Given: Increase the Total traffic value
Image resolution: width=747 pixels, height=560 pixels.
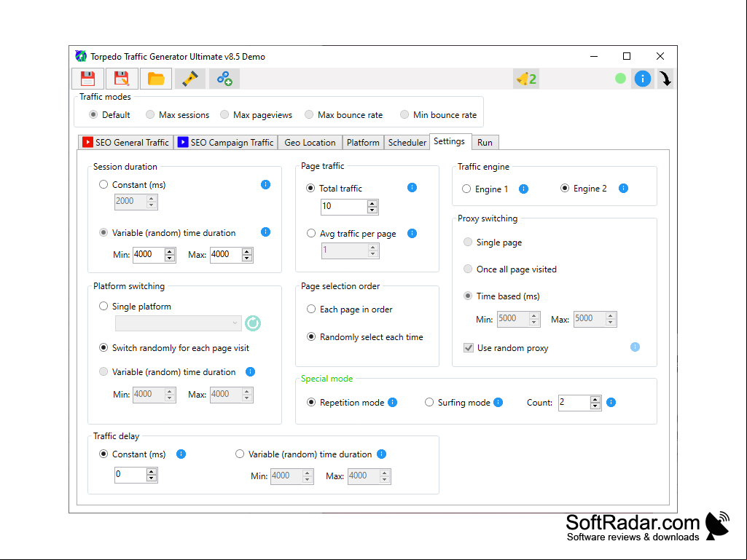Looking at the screenshot, I should tap(372, 203).
